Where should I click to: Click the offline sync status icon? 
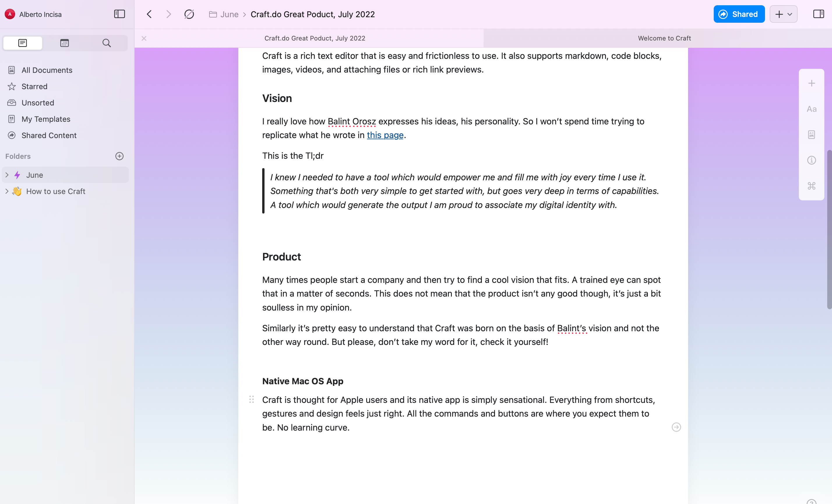click(189, 14)
